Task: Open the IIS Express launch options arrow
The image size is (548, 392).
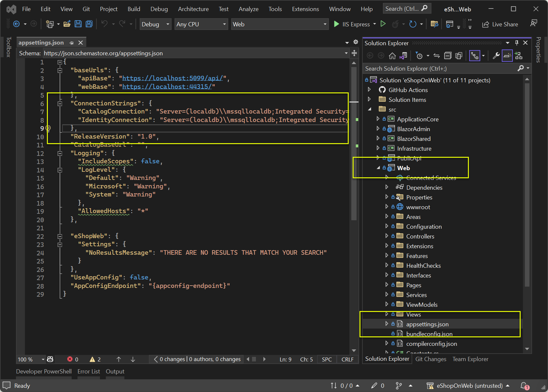Action: coord(374,24)
